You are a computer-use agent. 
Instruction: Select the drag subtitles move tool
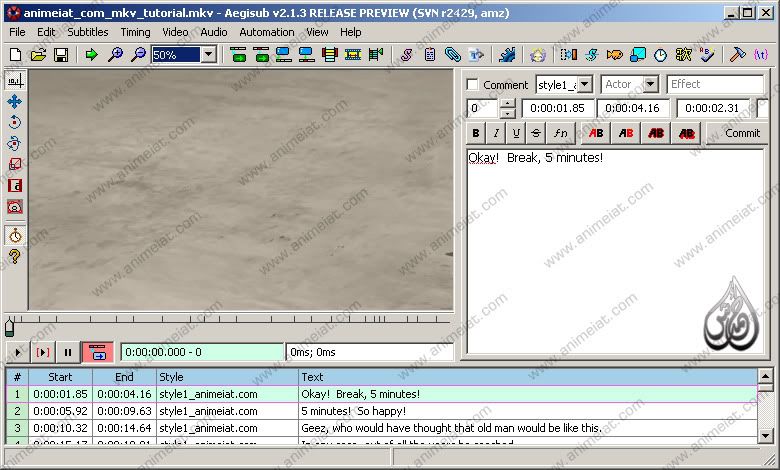click(x=14, y=101)
